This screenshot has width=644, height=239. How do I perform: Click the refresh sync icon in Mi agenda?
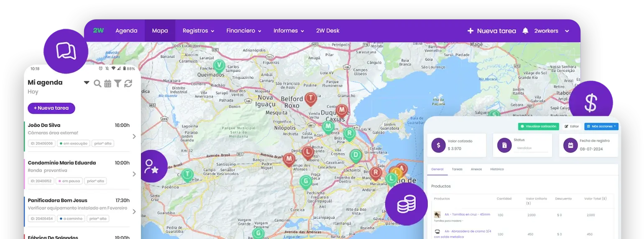[128, 84]
